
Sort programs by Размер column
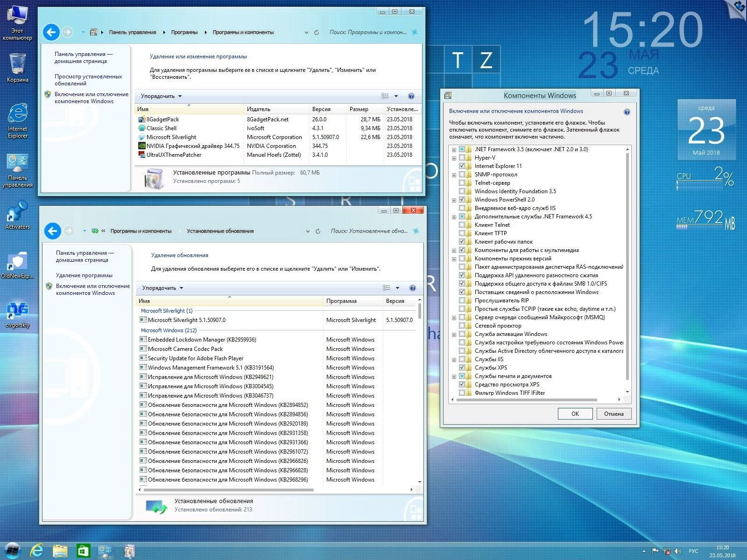point(365,109)
